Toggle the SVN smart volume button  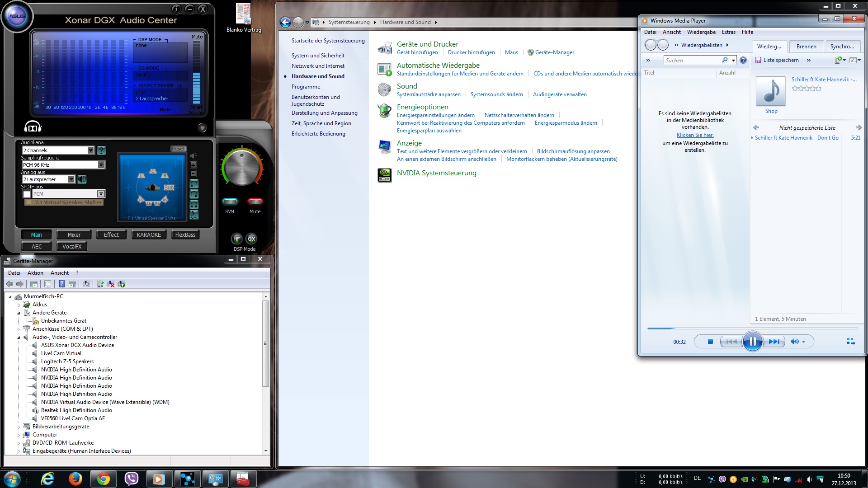[x=230, y=202]
